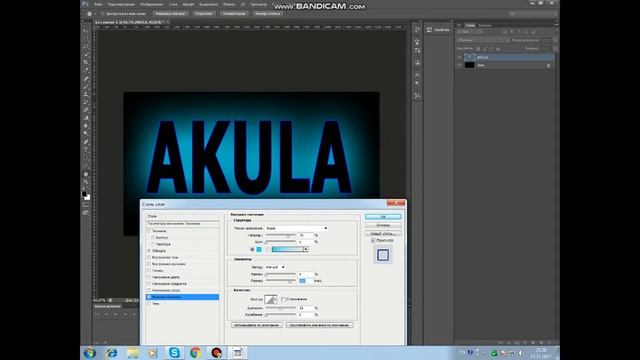Select the Rectangular Marquee tool
640x360 pixels.
point(86,39)
